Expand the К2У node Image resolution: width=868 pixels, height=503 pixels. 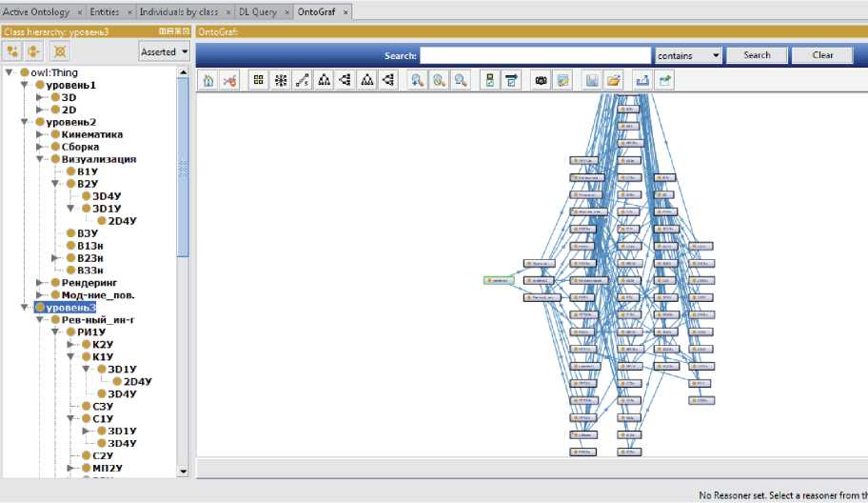click(x=70, y=344)
